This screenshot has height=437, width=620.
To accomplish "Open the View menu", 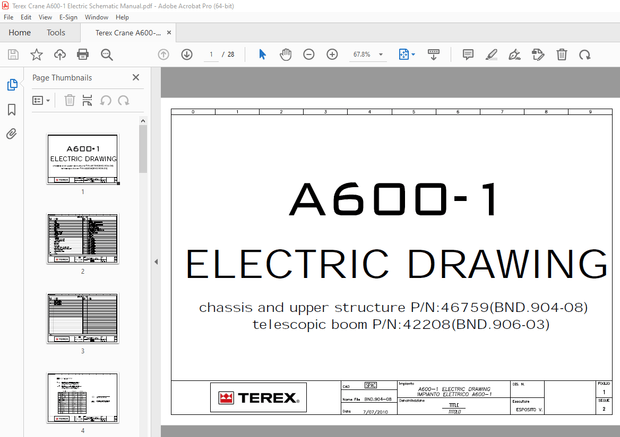I will click(45, 17).
